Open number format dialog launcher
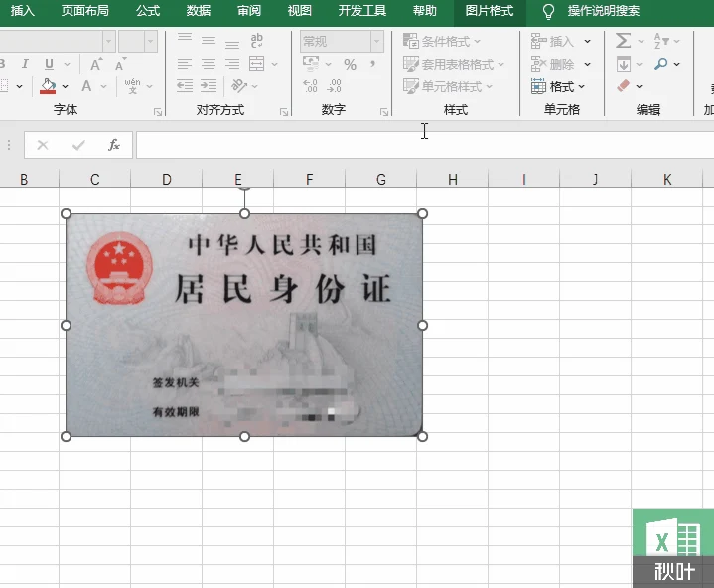The height and width of the screenshot is (588, 714). [x=384, y=112]
